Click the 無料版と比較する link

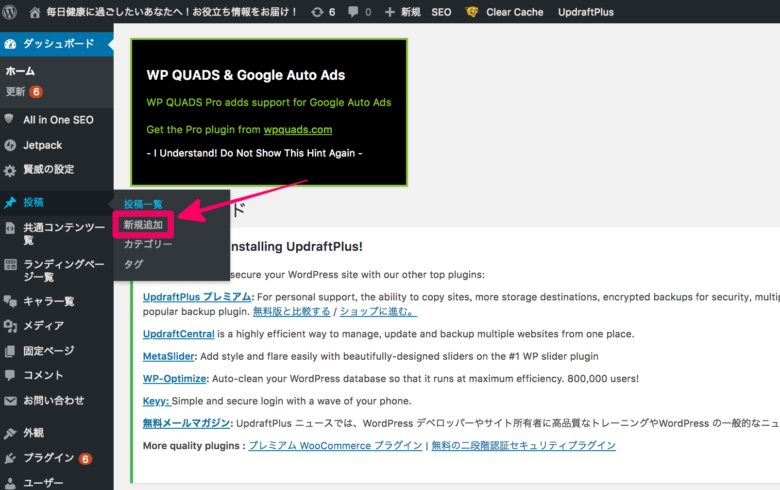click(292, 312)
